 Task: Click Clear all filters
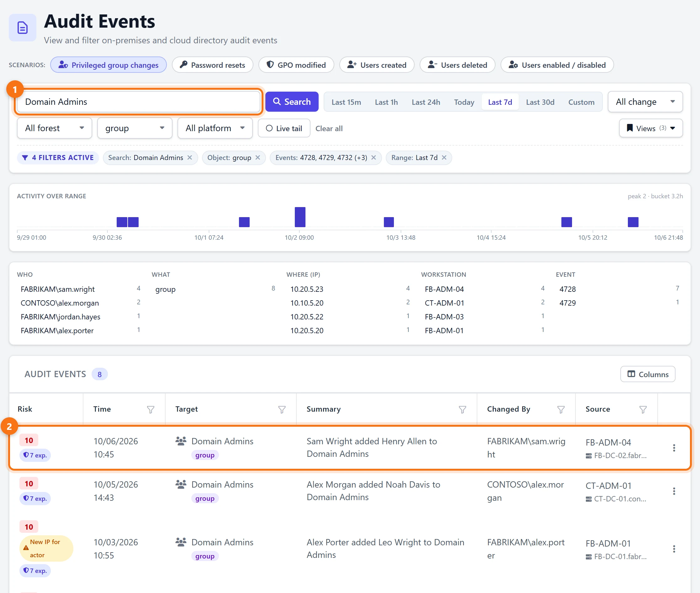click(x=329, y=128)
